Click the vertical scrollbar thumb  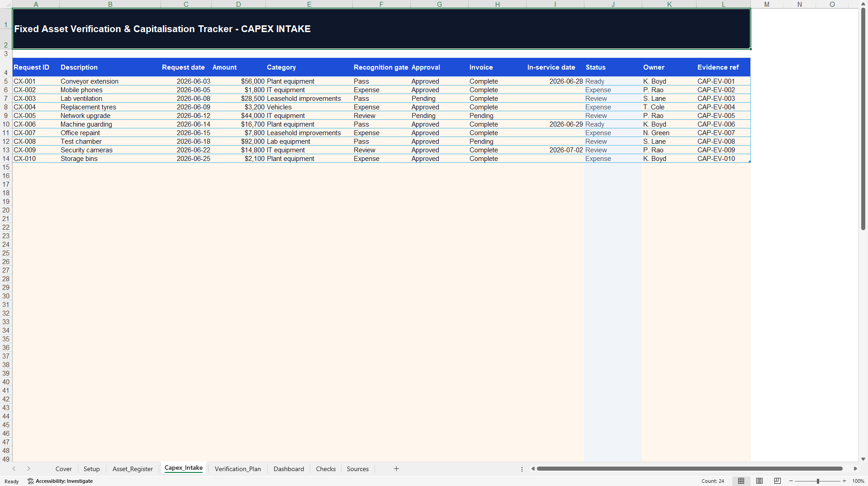click(863, 119)
